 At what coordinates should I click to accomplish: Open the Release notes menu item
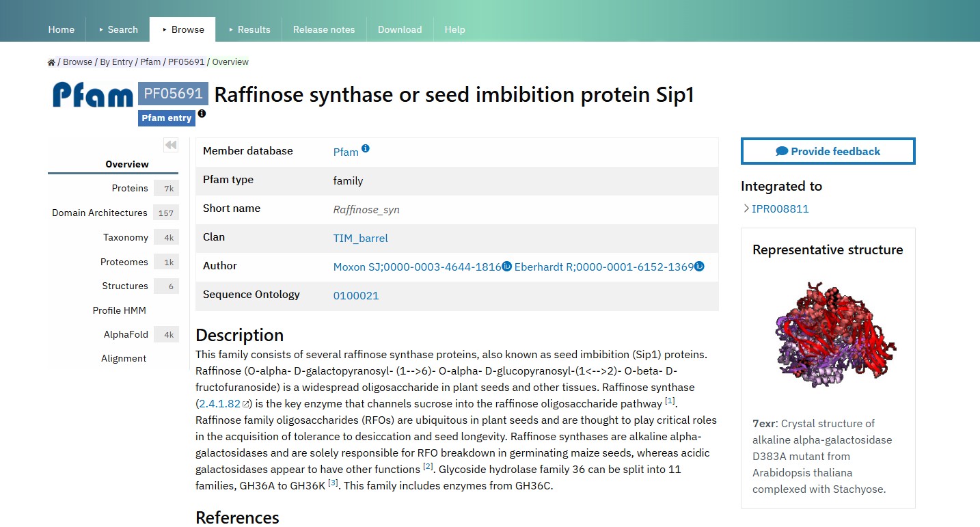324,29
